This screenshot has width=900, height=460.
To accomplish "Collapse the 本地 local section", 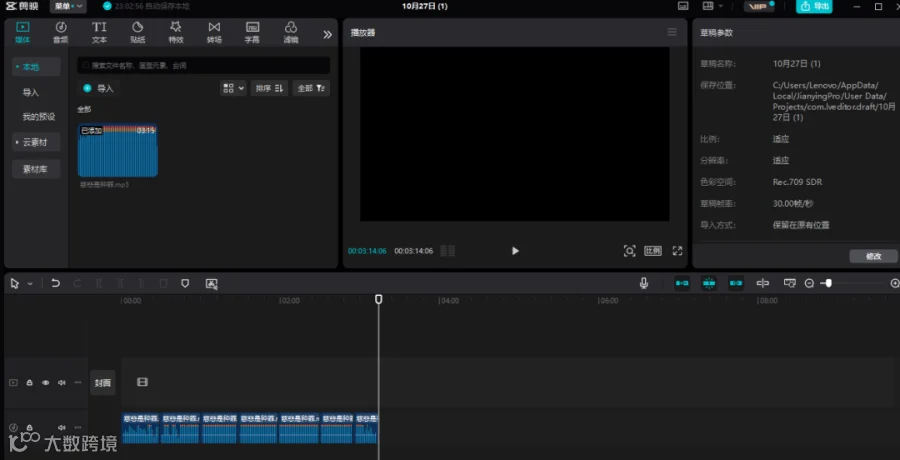I will pyautogui.click(x=36, y=67).
